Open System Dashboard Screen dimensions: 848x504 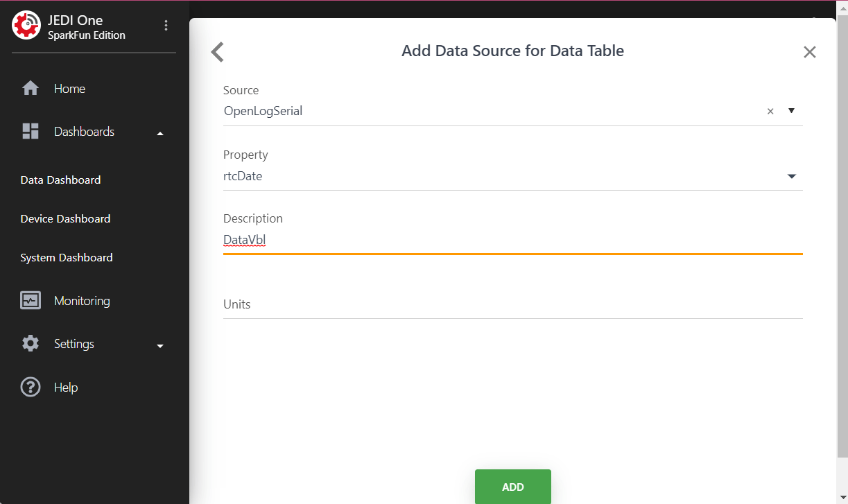[67, 257]
